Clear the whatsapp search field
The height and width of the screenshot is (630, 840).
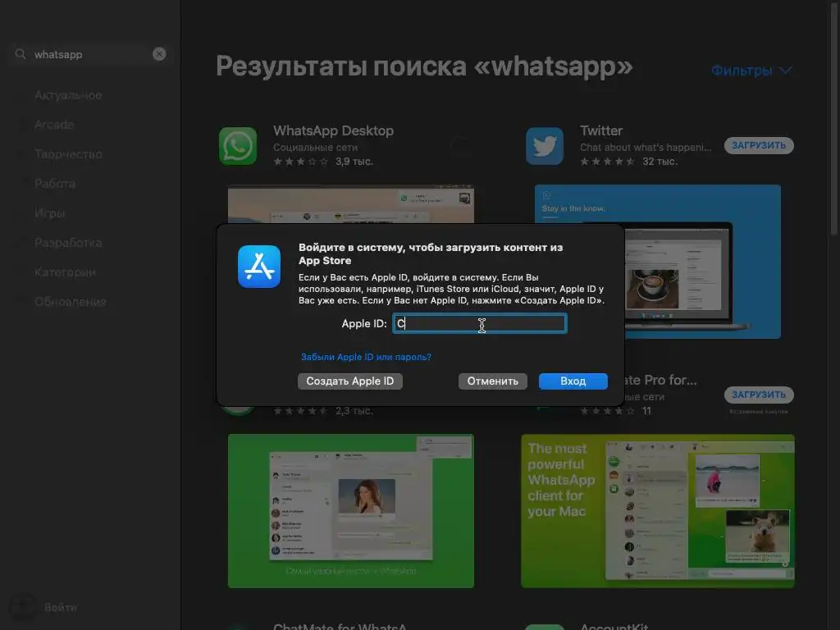point(159,54)
